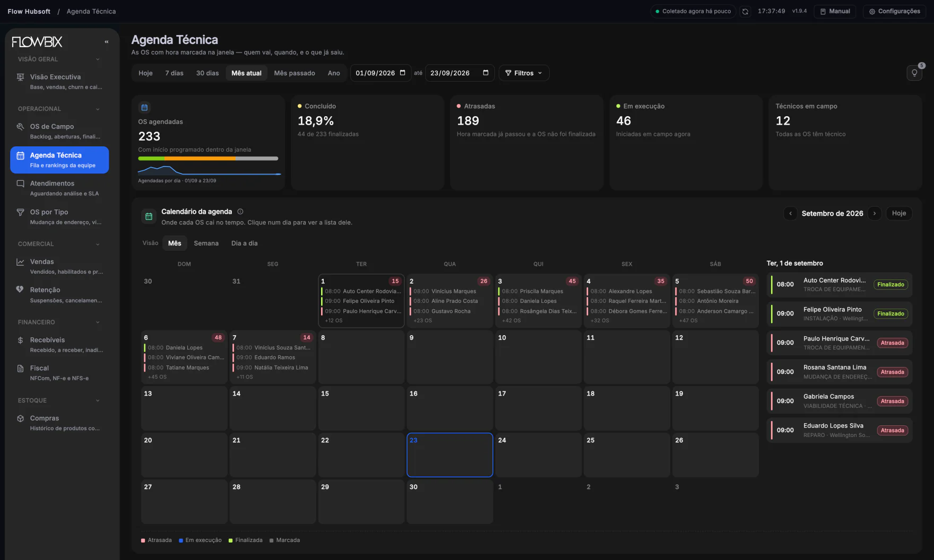The height and width of the screenshot is (560, 934).
Task: Click the calendar icon in OS agendadas card
Action: [144, 107]
